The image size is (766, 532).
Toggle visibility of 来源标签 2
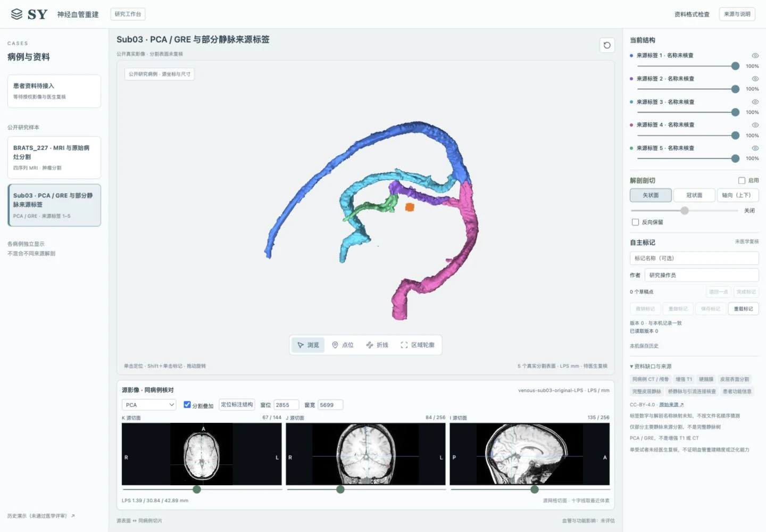pyautogui.click(x=755, y=79)
